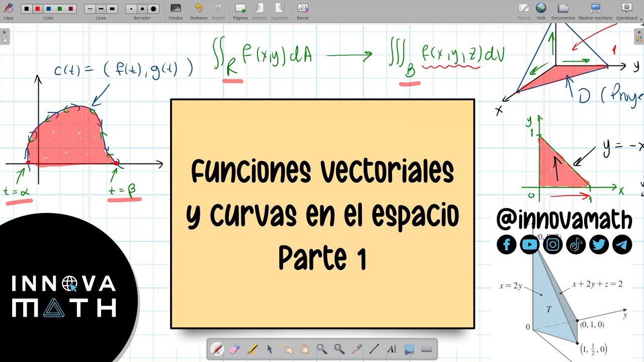Pick the red pen color swatch
644x362 pixels.
(37, 9)
